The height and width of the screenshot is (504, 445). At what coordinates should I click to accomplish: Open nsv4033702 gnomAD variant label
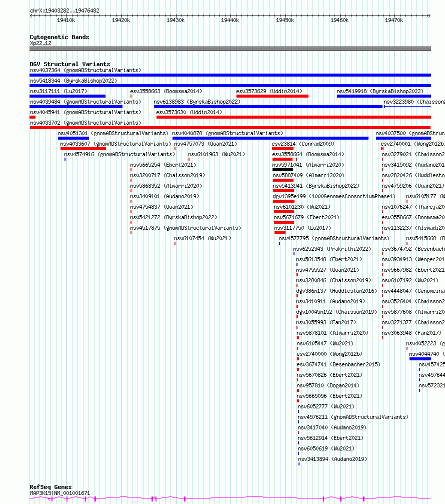point(85,123)
